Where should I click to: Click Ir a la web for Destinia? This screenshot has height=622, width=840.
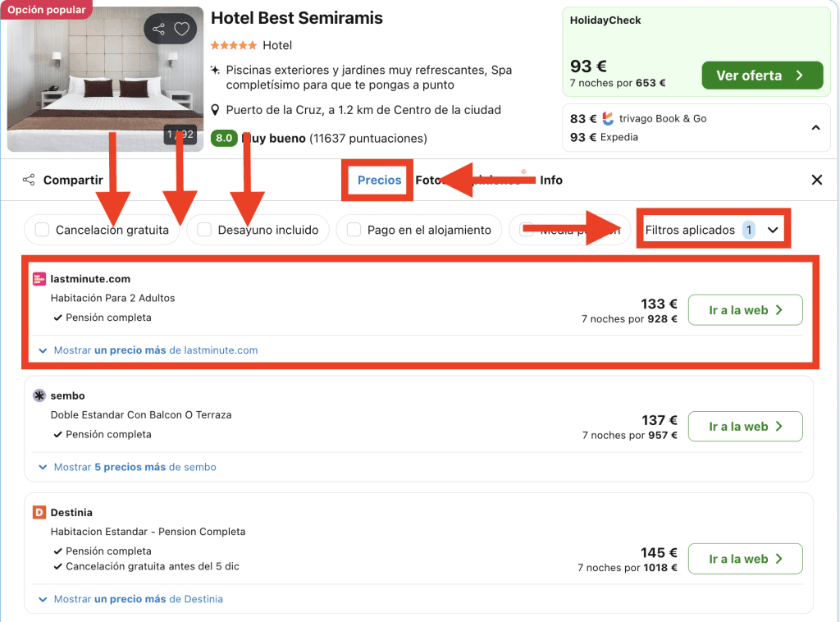point(745,559)
